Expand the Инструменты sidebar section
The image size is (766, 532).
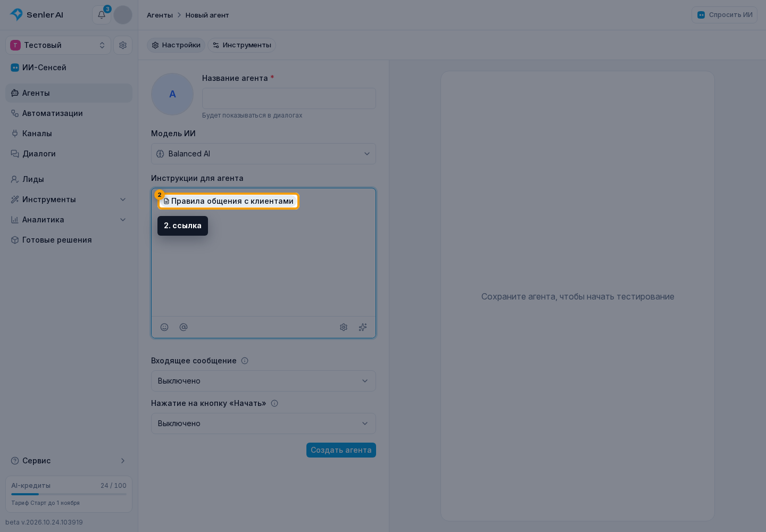tap(69, 199)
